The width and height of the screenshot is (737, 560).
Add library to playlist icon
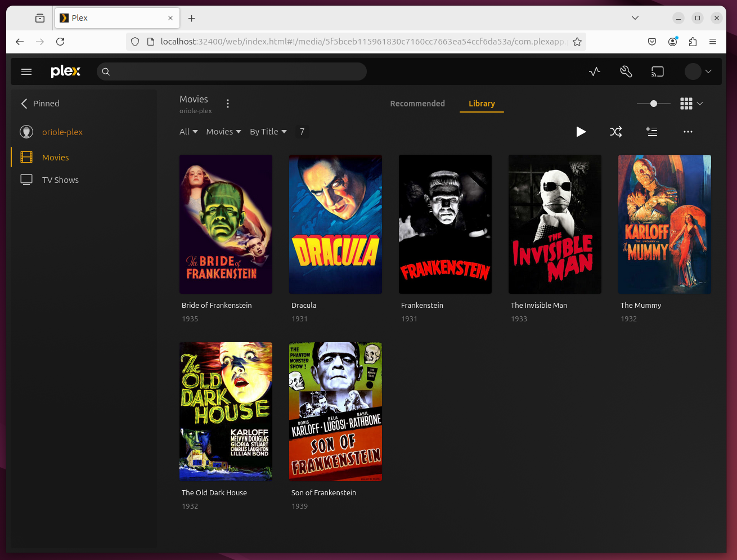(x=651, y=132)
